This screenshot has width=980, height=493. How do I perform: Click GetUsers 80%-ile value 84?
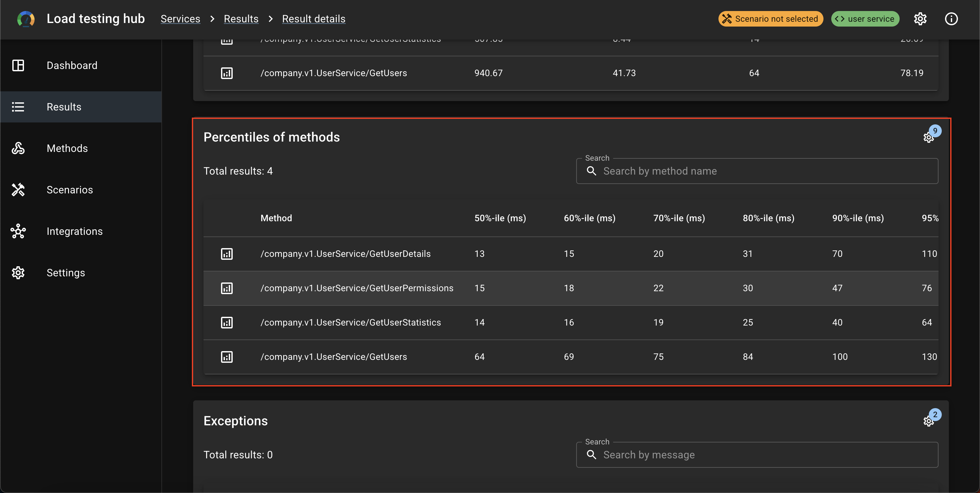748,357
